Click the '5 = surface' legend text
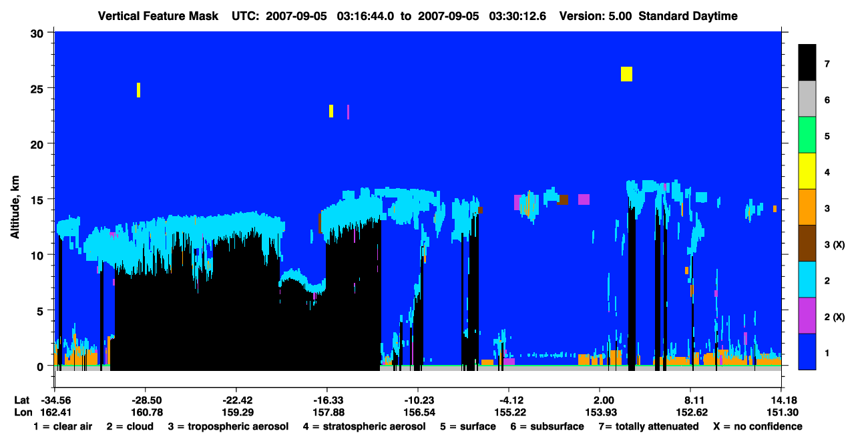Image resolution: width=868 pixels, height=445 pixels. click(x=468, y=426)
